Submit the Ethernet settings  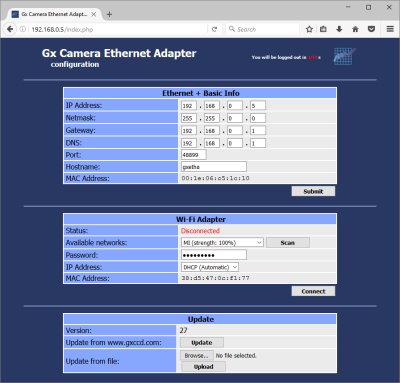313,191
